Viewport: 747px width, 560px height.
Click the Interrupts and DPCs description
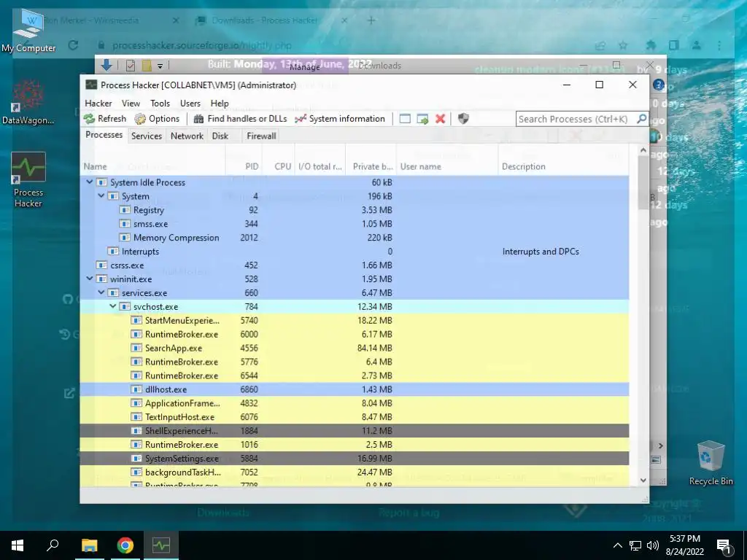pyautogui.click(x=541, y=252)
